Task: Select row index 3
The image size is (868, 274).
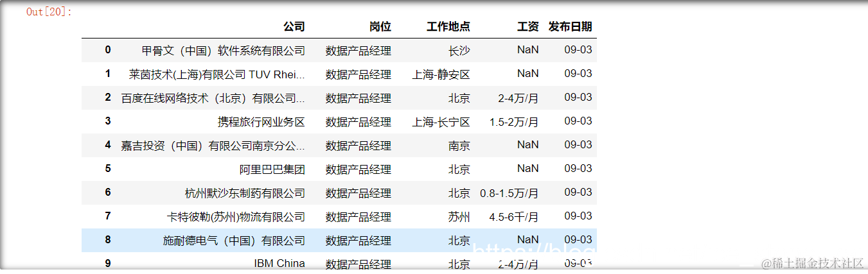Action: click(x=108, y=121)
